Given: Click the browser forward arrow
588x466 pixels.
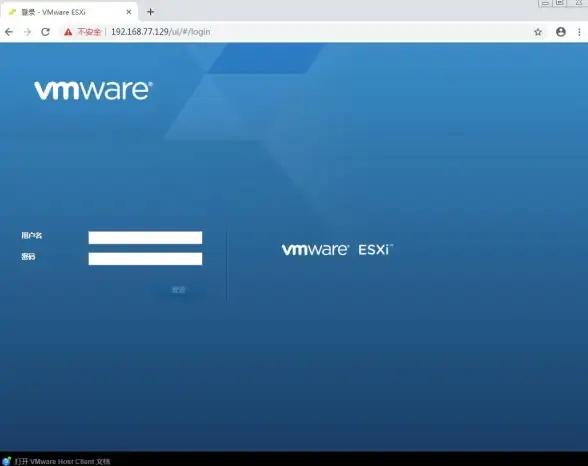Looking at the screenshot, I should point(27,32).
